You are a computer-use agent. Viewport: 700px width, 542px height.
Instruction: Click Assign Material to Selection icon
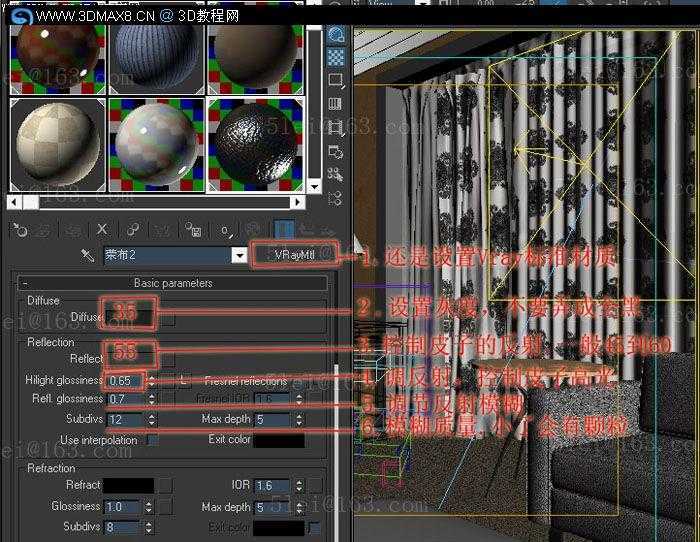point(73,230)
